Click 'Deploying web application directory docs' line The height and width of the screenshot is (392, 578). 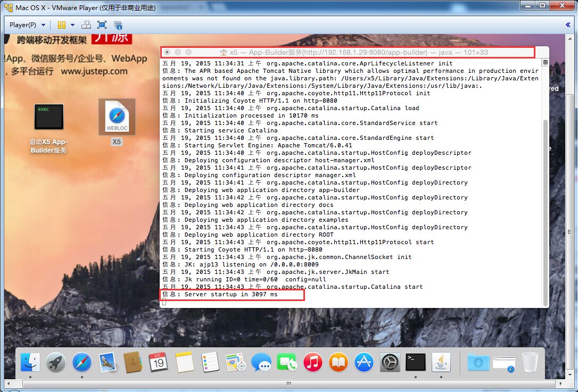pos(247,205)
